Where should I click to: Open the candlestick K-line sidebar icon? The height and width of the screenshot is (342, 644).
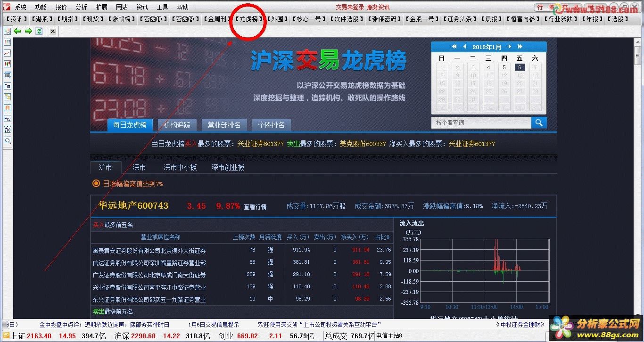click(x=7, y=64)
